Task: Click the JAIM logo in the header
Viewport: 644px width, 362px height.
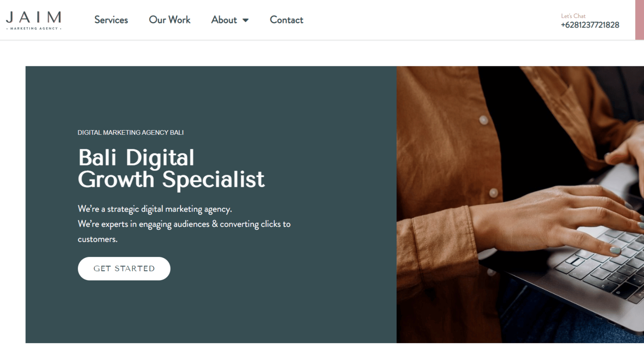Action: (34, 20)
